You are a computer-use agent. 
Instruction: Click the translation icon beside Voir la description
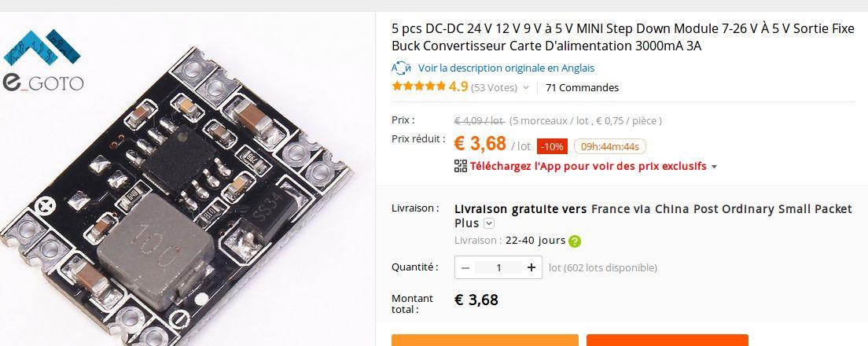click(x=401, y=68)
